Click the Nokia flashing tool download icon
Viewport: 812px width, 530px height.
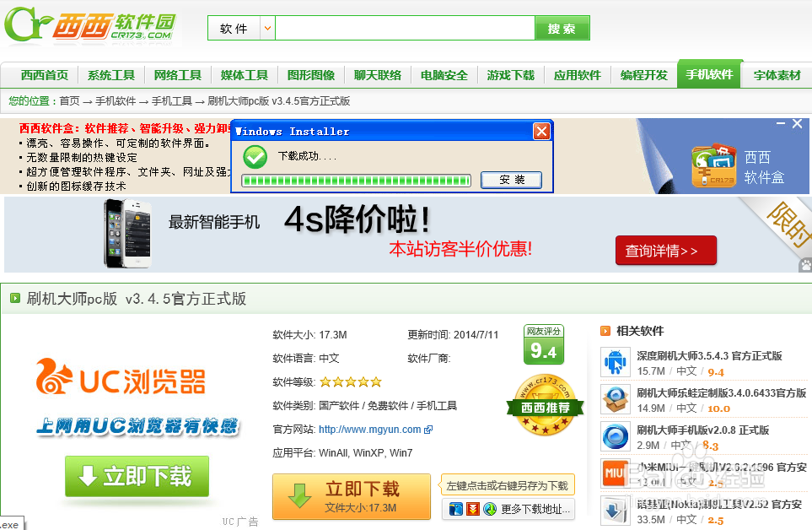[x=616, y=511]
